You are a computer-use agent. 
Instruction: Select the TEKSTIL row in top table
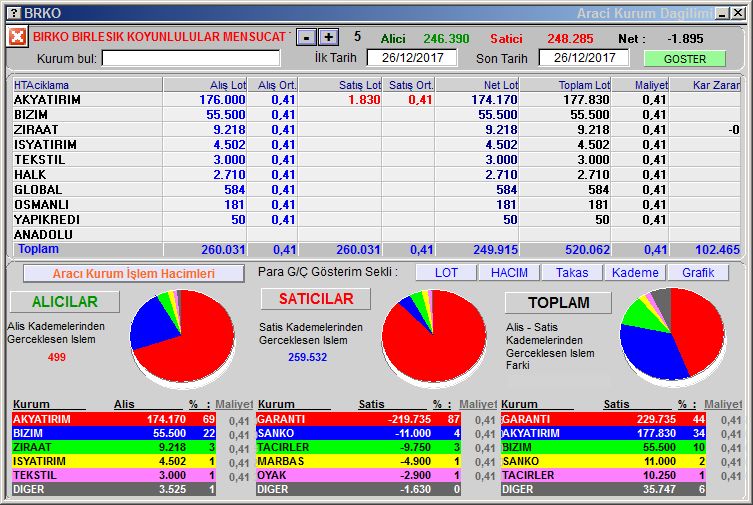coord(376,159)
